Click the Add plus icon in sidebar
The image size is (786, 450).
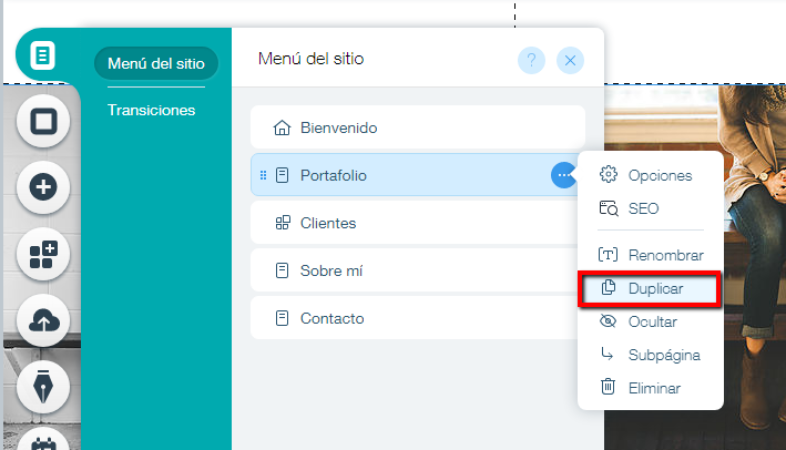[43, 187]
